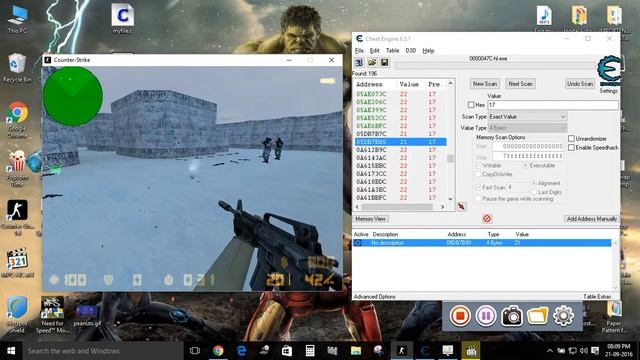Image resolution: width=640 pixels, height=360 pixels.
Task: Click the scan Value input field
Action: 553,105
